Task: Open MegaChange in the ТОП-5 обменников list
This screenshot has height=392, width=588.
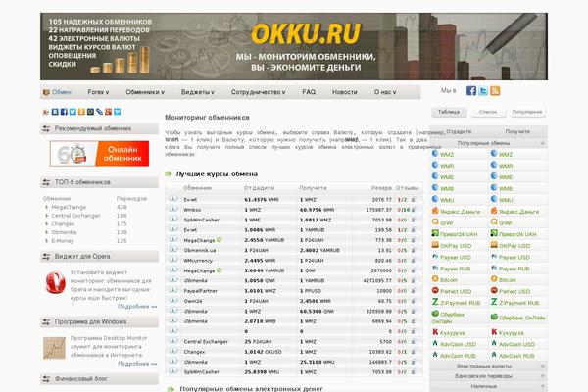Action: click(x=69, y=207)
